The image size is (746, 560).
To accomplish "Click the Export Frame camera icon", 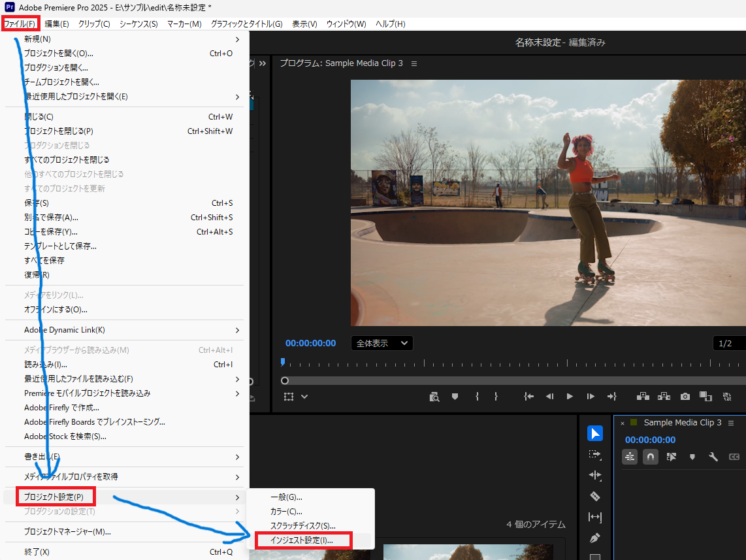I will 685,396.
